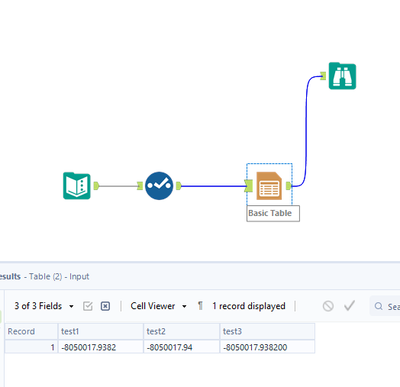The image size is (400, 387).
Task: Click the Basic Table input anchor
Action: [x=248, y=186]
